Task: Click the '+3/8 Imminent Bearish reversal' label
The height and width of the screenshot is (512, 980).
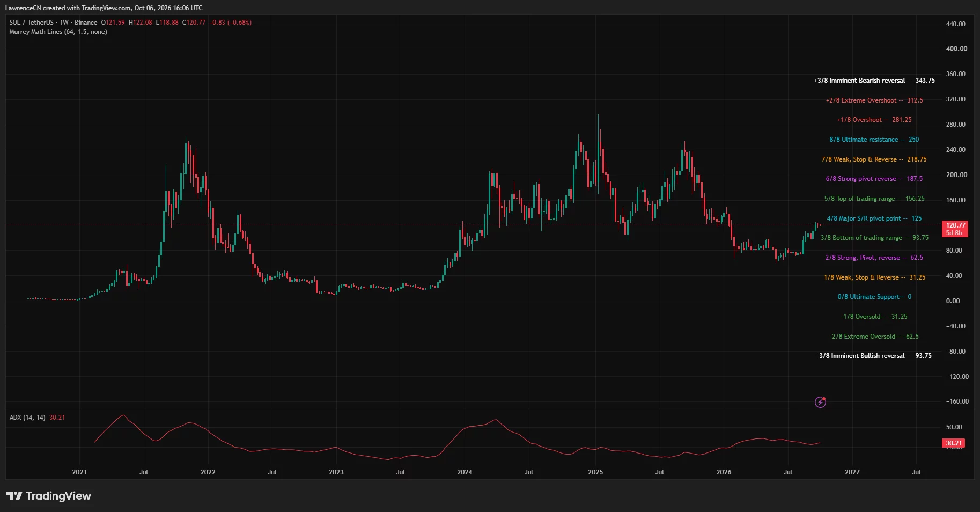Action: [x=874, y=81]
